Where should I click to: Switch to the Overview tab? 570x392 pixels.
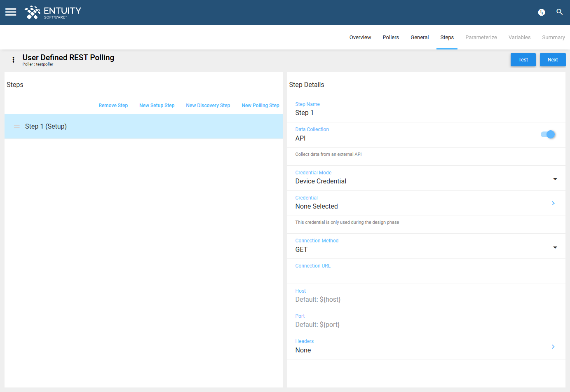click(x=360, y=38)
